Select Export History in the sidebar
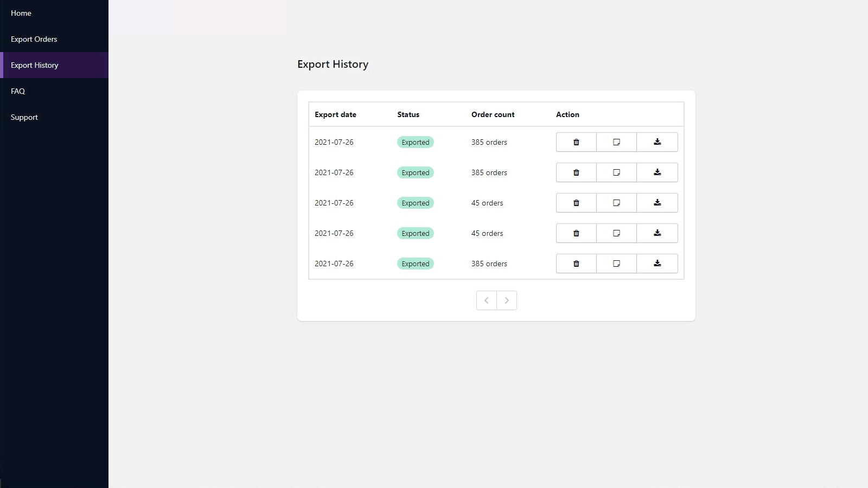The image size is (868, 488). pos(35,65)
